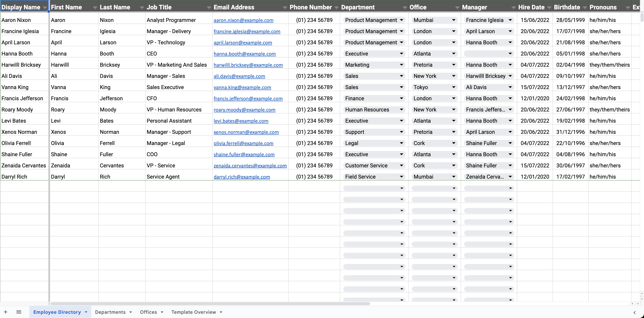Image resolution: width=644 pixels, height=318 pixels.
Task: Expand the Department dropdown for Aaron Nixon
Action: [x=401, y=20]
